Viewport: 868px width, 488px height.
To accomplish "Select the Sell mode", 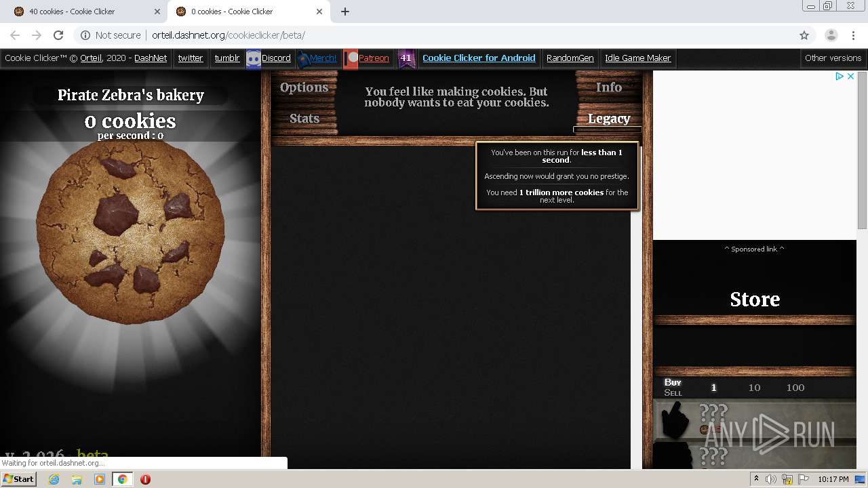I will [673, 392].
